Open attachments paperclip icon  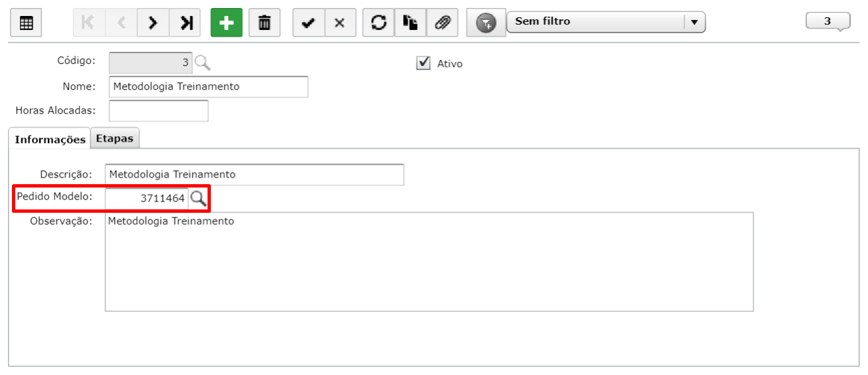(442, 23)
